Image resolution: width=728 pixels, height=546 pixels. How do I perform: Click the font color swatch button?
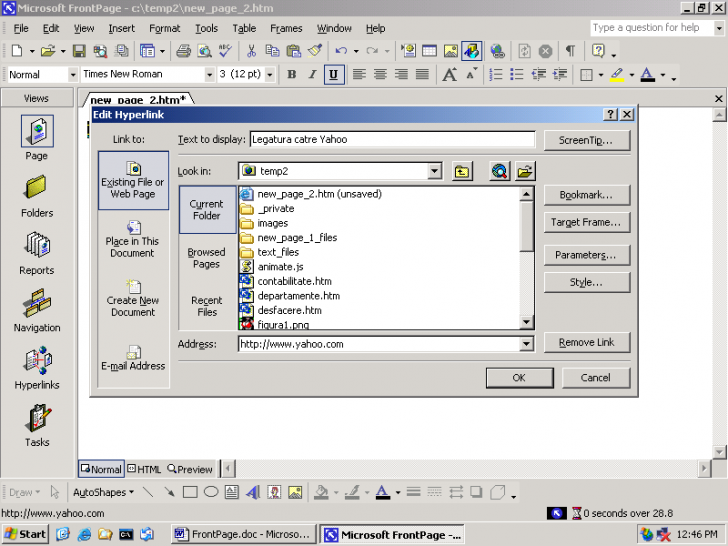click(x=648, y=75)
